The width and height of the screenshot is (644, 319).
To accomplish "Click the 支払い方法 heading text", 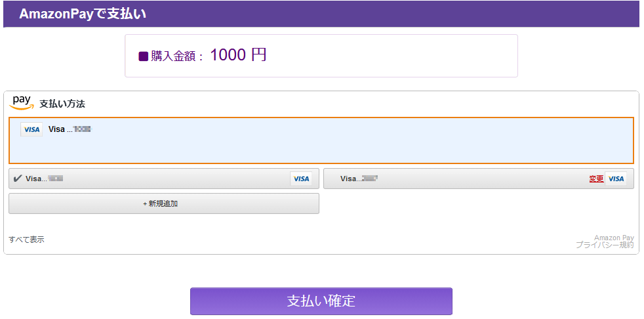I will (x=62, y=104).
